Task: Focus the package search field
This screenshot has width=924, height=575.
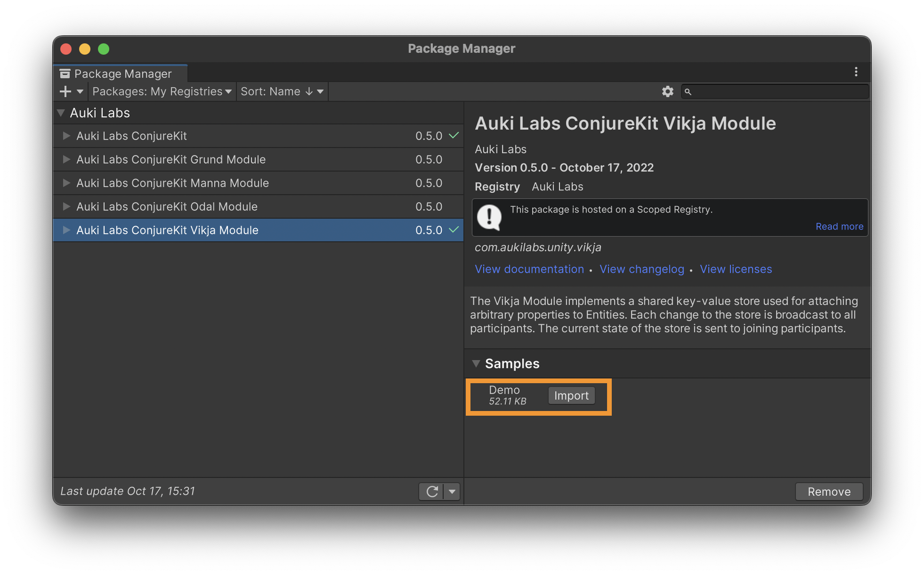Action: (x=775, y=91)
